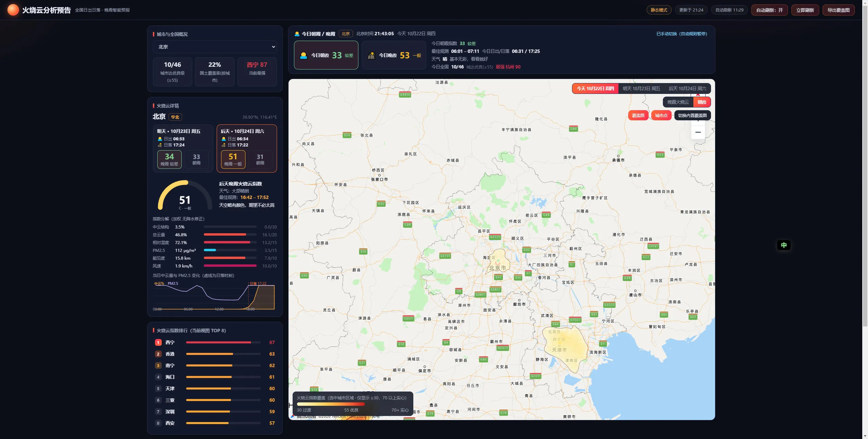Click the cloud and PM2.5 trend chart
This screenshot has height=439, width=868.
[x=215, y=296]
